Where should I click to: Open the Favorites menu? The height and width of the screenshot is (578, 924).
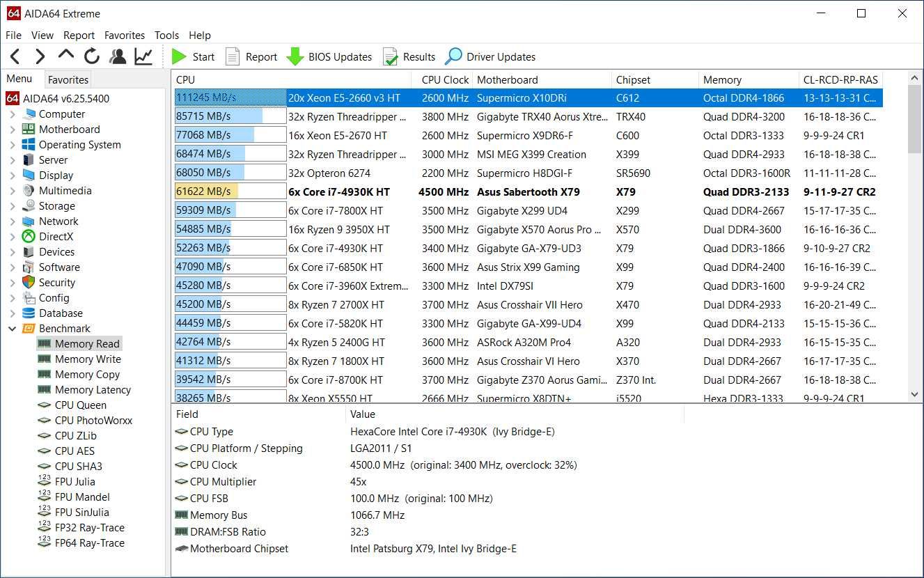click(x=125, y=35)
